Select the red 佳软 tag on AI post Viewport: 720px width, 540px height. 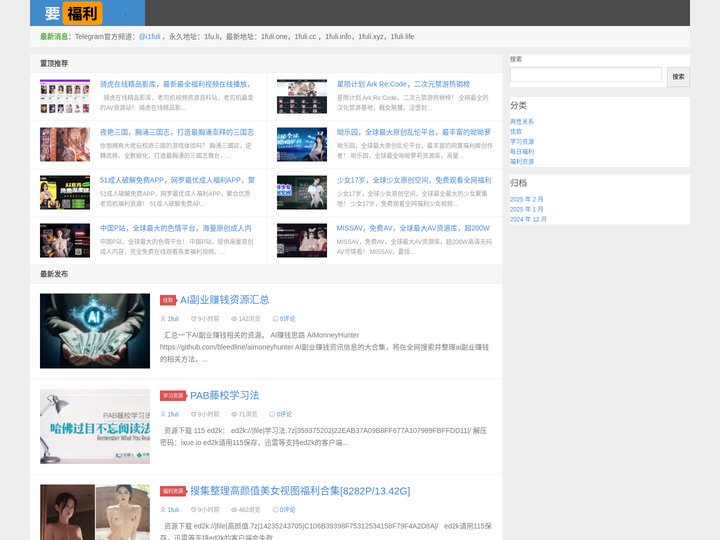pos(168,300)
